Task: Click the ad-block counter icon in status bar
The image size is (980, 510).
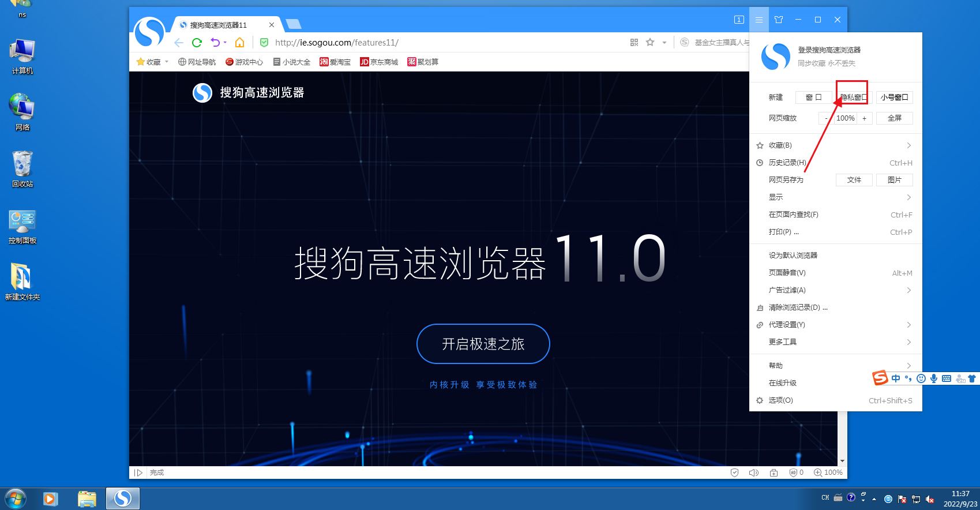Action: 797,472
